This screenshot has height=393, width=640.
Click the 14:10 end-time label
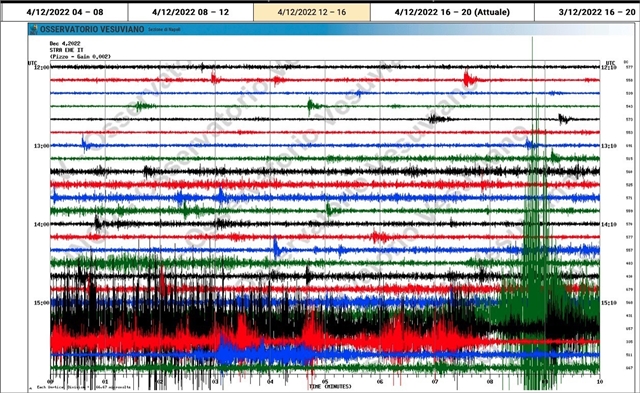(609, 224)
